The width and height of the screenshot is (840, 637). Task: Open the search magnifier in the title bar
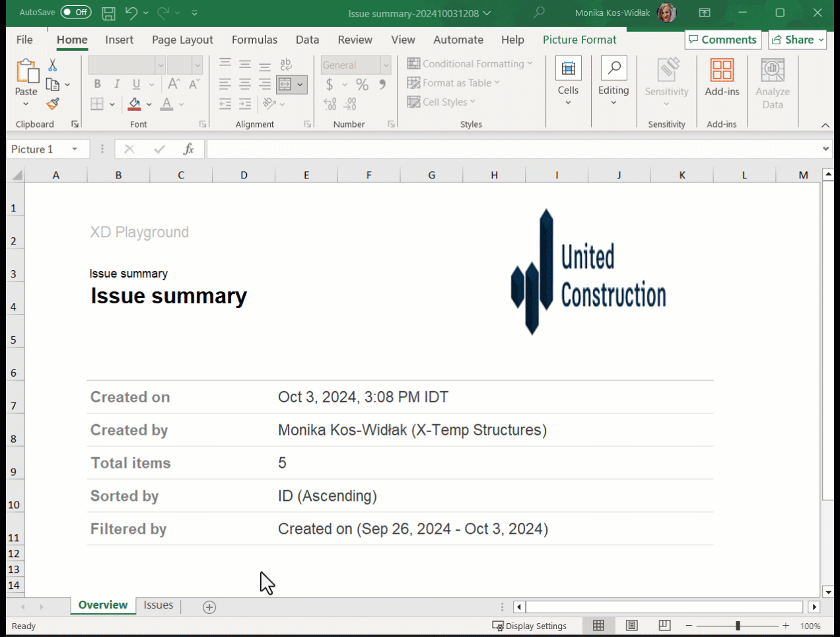click(539, 13)
